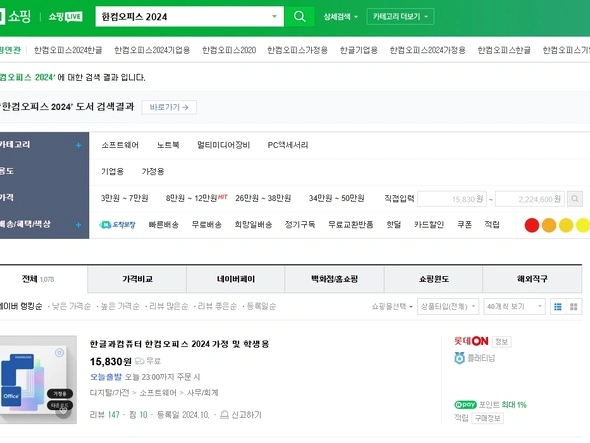Click the minimum price input field

click(x=452, y=199)
